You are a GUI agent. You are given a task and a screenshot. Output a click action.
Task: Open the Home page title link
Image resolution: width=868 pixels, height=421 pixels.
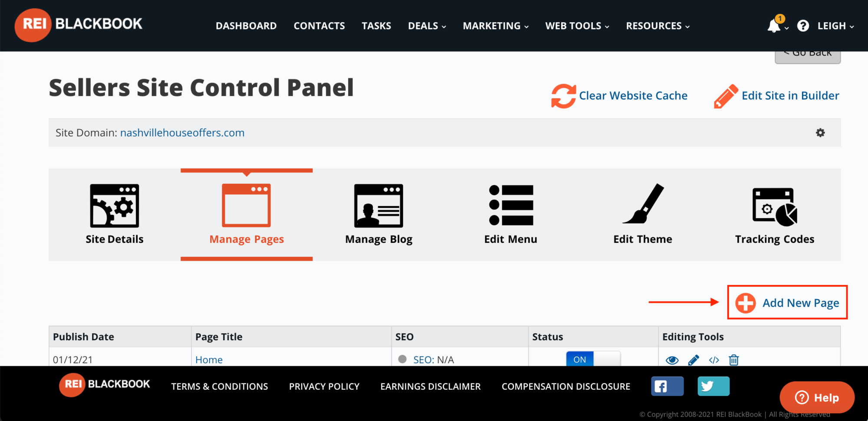click(x=209, y=360)
